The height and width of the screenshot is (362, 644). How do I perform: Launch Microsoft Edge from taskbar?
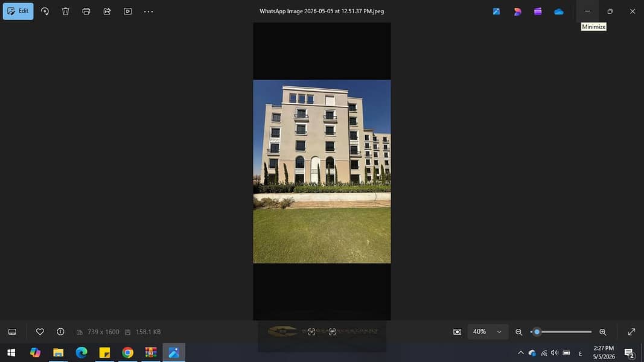point(81,352)
